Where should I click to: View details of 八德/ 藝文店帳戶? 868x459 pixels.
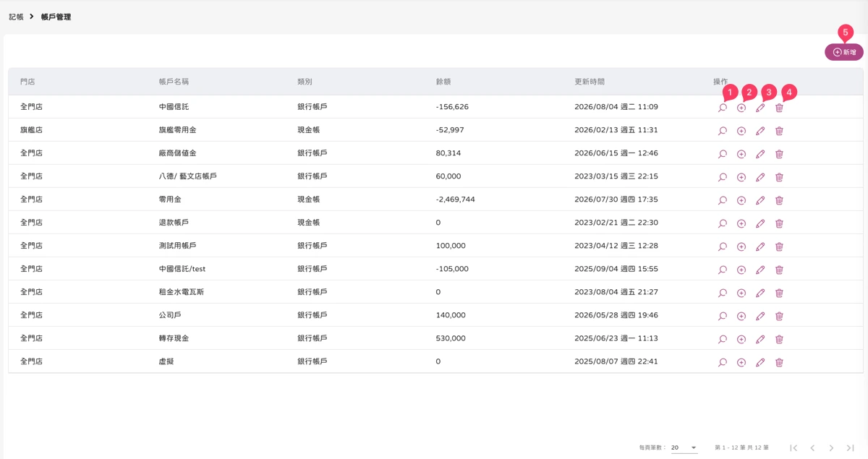click(723, 177)
